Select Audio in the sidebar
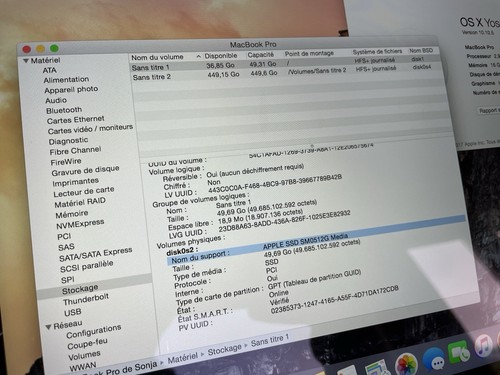500x375 pixels. coord(56,100)
